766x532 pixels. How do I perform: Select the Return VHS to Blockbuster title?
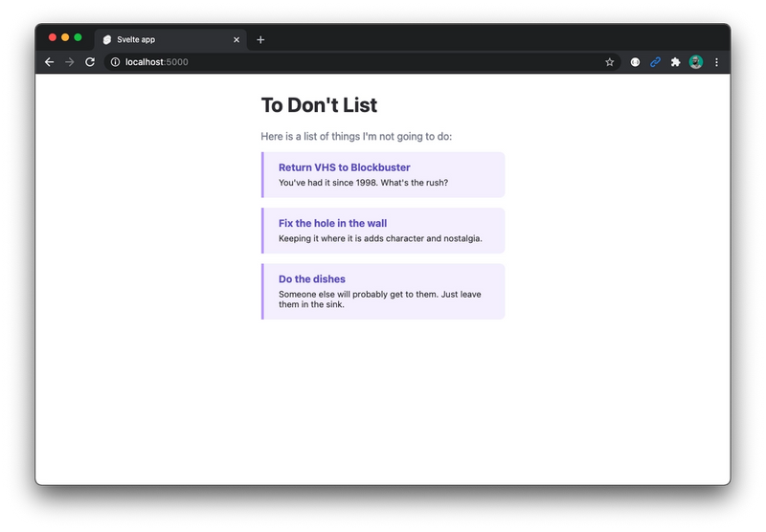click(345, 167)
